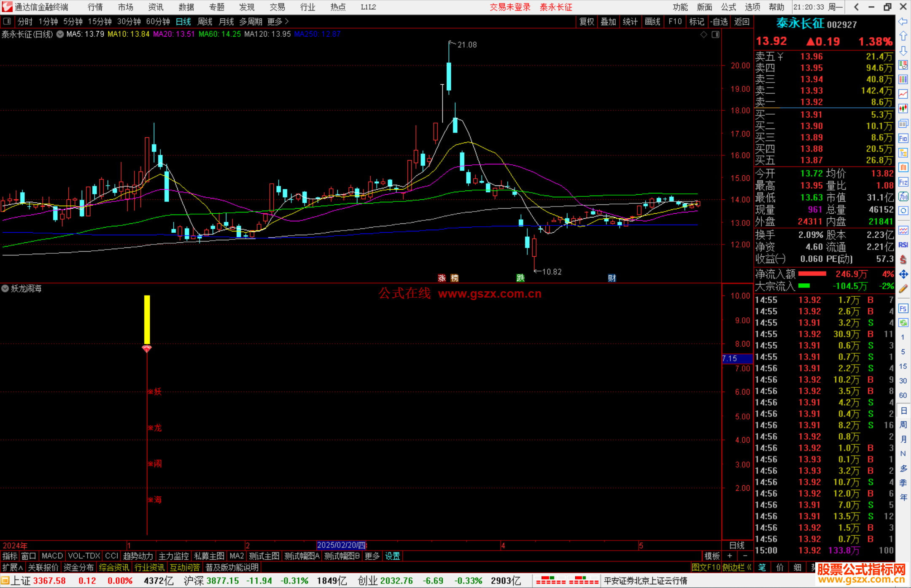Click the red 涨 marker under the chart
911x588 pixels.
pyautogui.click(x=442, y=278)
